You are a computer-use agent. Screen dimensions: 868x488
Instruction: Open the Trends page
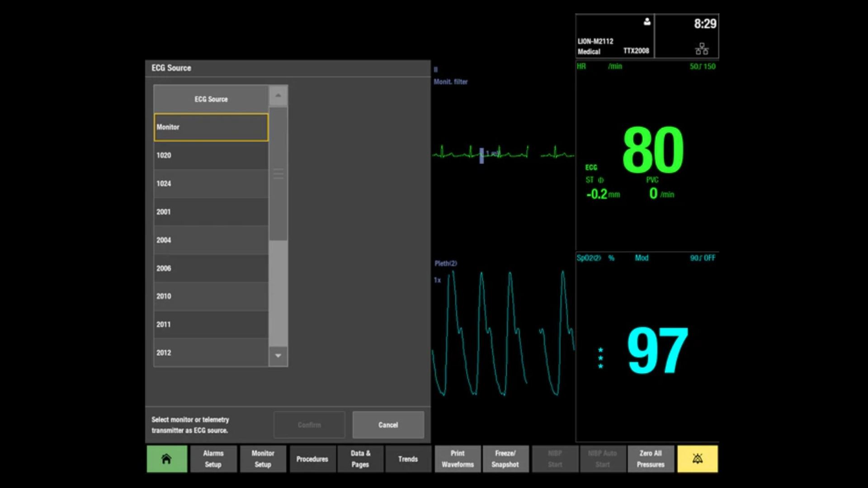tap(408, 459)
